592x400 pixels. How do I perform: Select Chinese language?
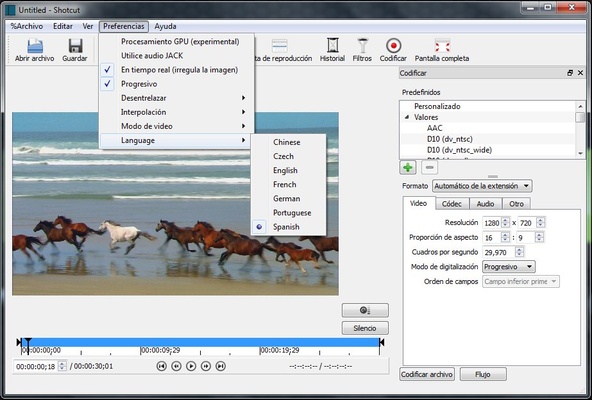(x=288, y=142)
